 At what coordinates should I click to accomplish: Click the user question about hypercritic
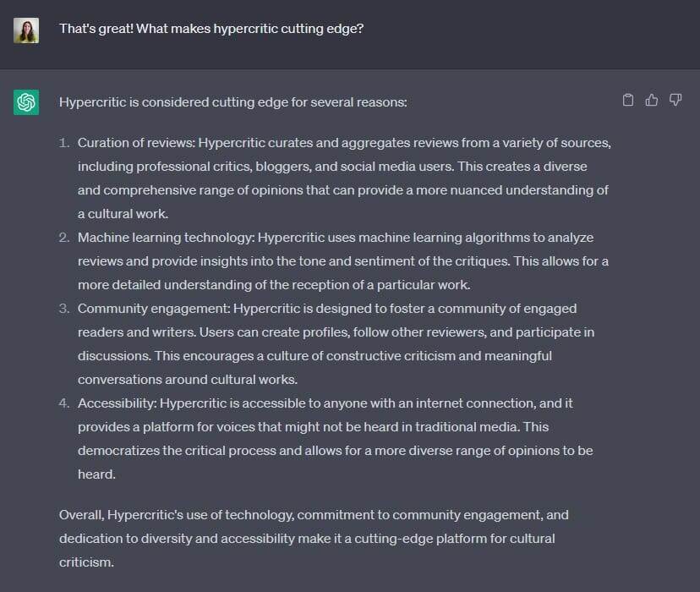(211, 29)
